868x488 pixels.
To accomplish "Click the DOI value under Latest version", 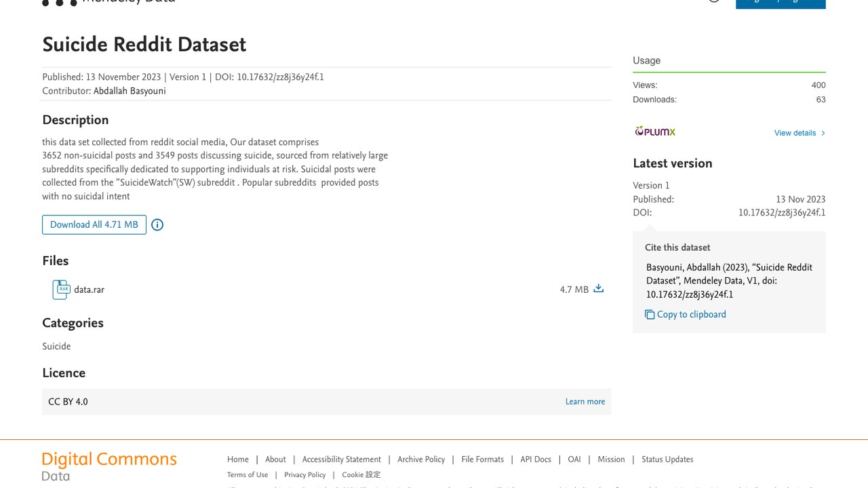I will 782,213.
